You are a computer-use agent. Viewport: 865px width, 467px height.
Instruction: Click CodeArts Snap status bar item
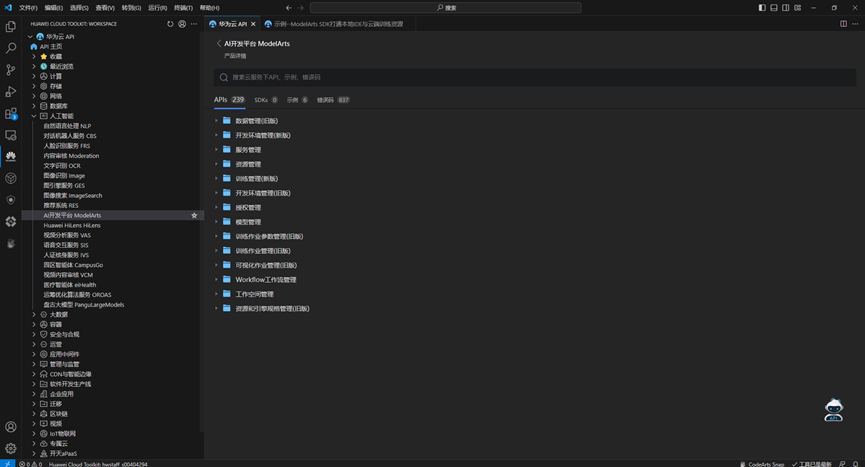(x=762, y=464)
